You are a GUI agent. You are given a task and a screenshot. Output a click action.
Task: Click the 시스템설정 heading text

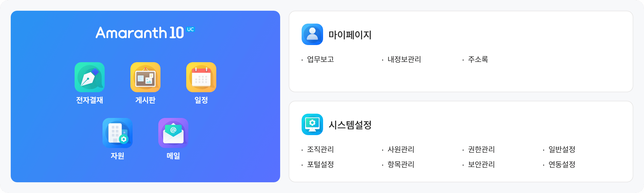coord(350,125)
